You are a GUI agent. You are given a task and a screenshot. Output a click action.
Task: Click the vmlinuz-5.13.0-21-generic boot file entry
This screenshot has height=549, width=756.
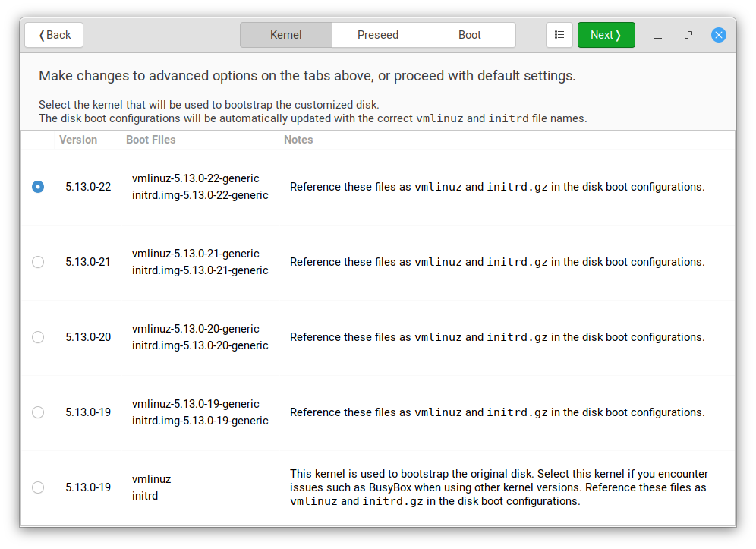point(196,254)
